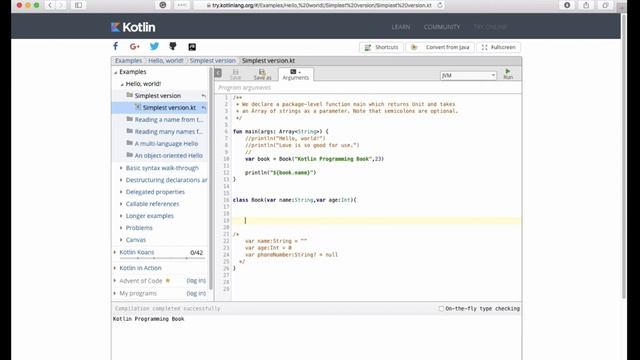Click 'Compilation completed successfully' status text
Viewport: 640px width, 360px height.
[167, 309]
